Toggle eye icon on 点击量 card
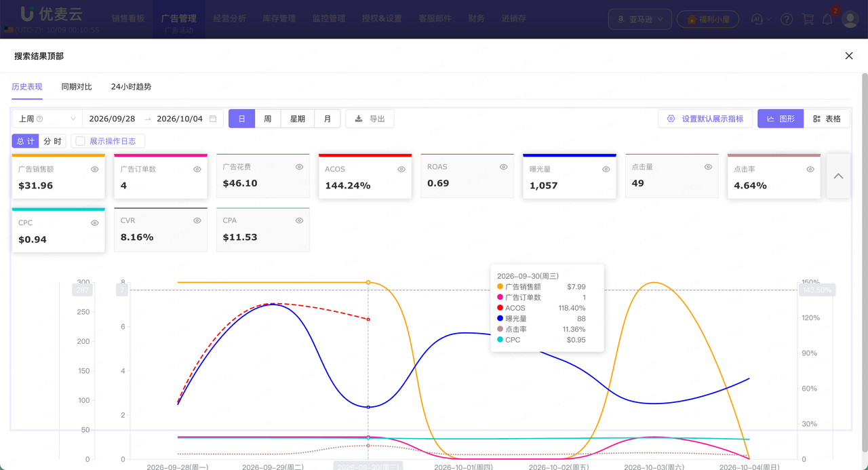This screenshot has height=470, width=868. pos(708,167)
